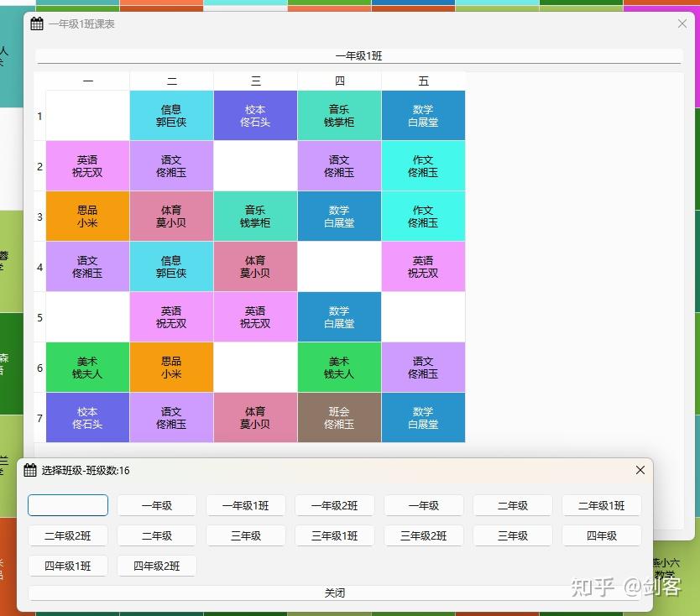Click 语文 佟湘玉 in column 四, period 2
The height and width of the screenshot is (616, 700).
tap(339, 166)
